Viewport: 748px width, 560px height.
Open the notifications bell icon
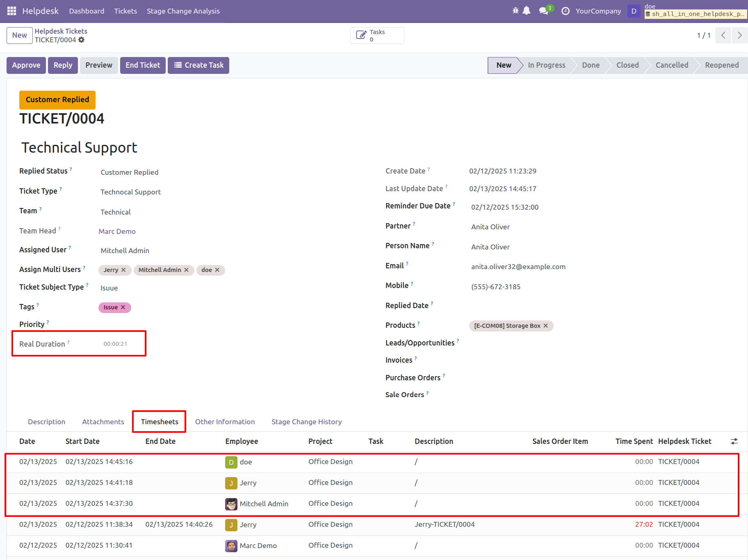(527, 11)
